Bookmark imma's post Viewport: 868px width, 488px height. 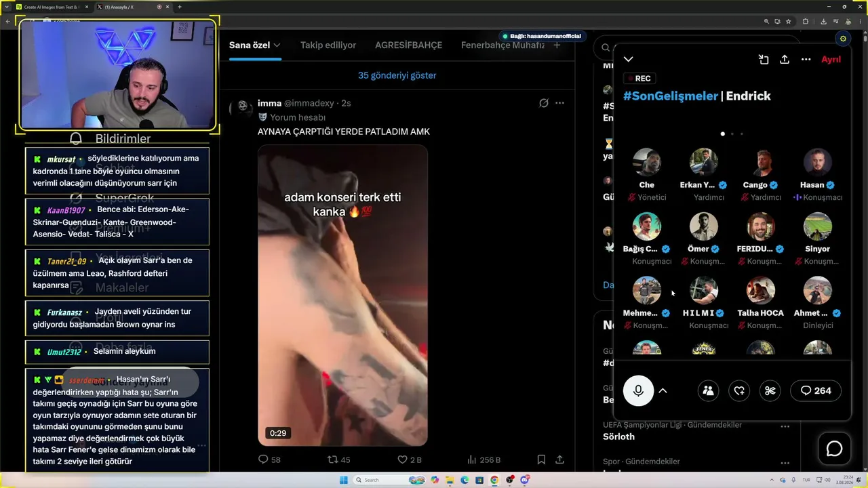point(541,460)
